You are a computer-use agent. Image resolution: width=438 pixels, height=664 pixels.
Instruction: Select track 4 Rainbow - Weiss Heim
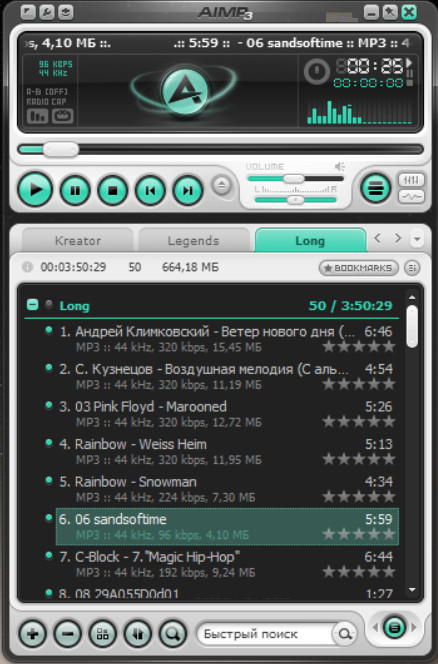(x=227, y=451)
